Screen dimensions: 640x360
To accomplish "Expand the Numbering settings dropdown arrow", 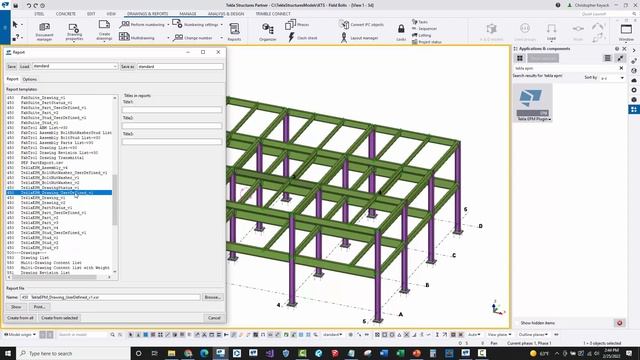I will [x=222, y=24].
